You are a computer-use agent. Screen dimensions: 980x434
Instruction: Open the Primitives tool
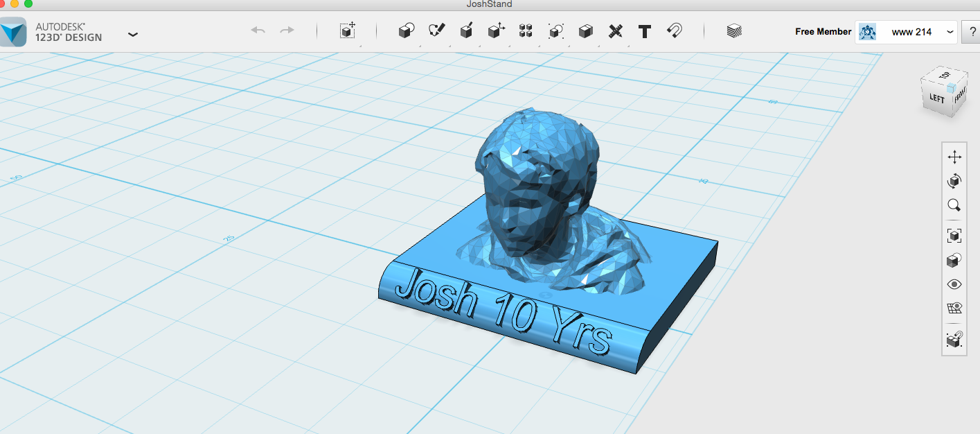click(406, 31)
